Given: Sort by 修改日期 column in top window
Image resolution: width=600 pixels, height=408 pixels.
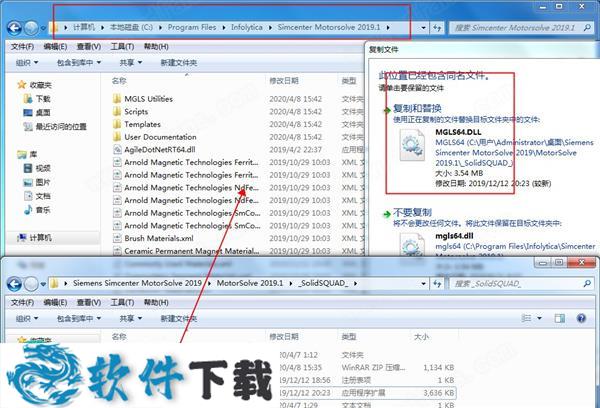Looking at the screenshot, I should point(284,81).
